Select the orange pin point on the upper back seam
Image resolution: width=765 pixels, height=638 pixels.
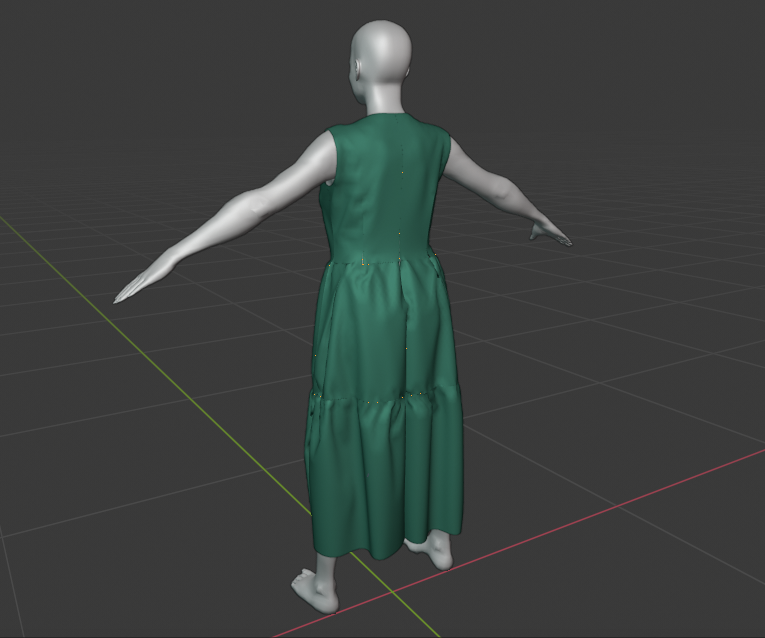(403, 173)
